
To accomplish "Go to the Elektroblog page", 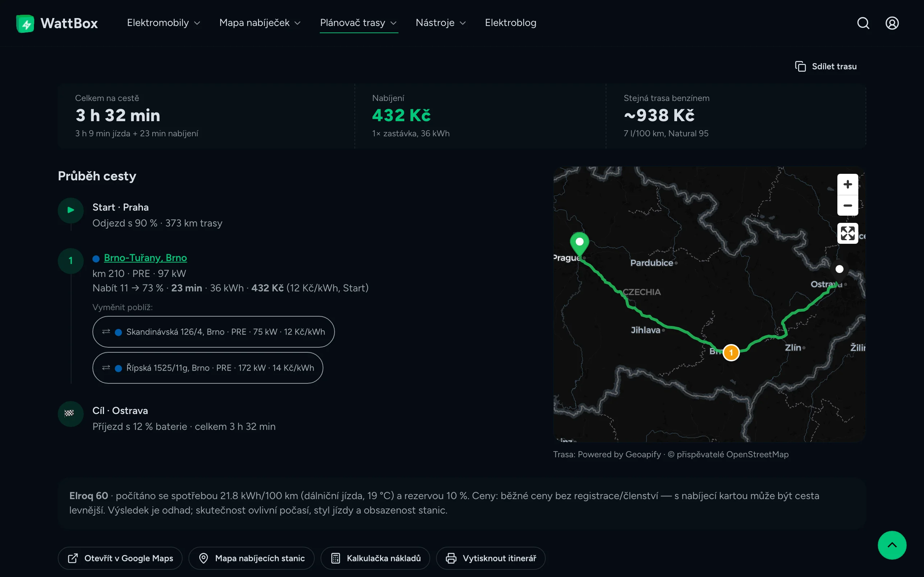I will [510, 23].
